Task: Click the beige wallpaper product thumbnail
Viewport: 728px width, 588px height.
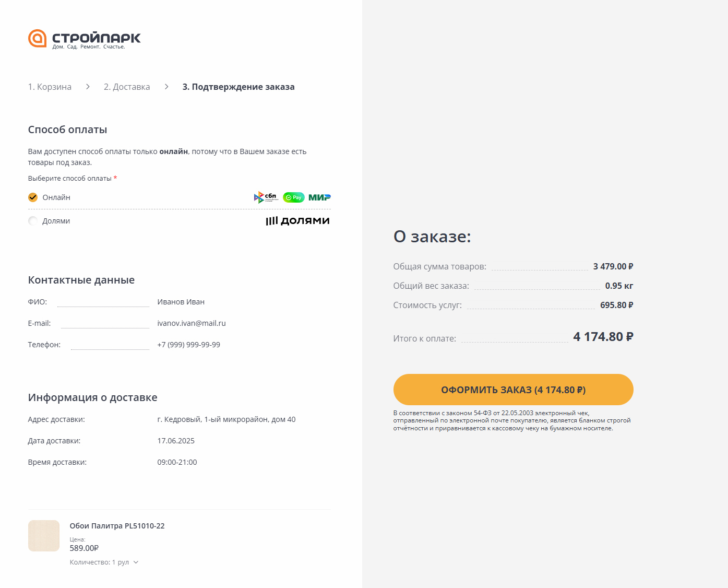Action: [44, 536]
